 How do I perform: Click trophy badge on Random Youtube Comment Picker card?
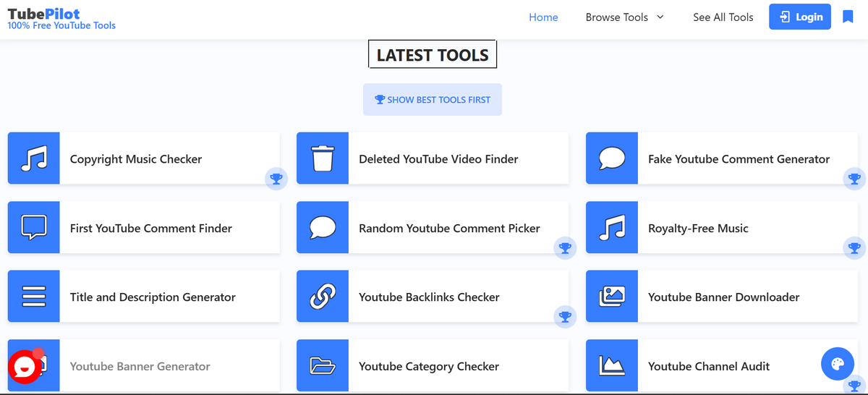565,247
